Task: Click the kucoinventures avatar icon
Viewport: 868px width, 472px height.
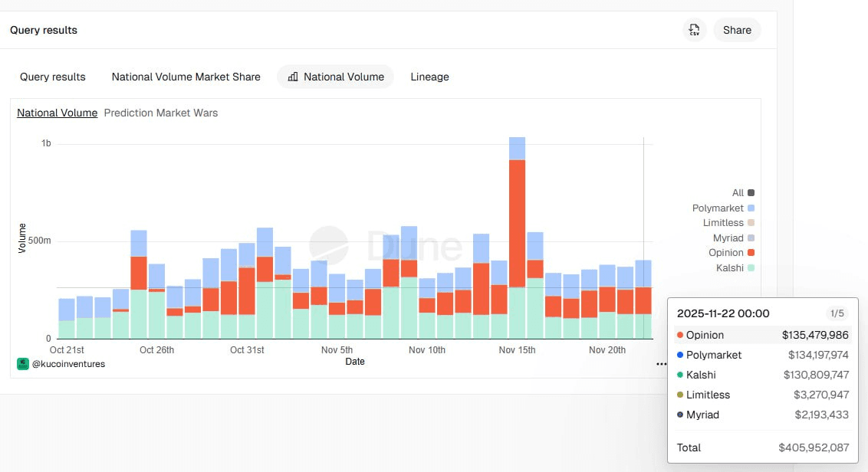Action: point(23,364)
